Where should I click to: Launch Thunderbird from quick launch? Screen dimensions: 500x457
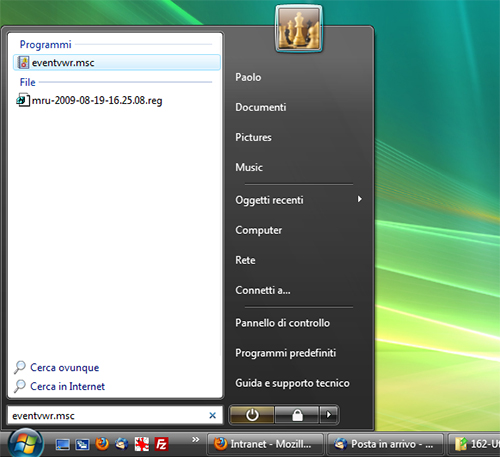tap(122, 444)
